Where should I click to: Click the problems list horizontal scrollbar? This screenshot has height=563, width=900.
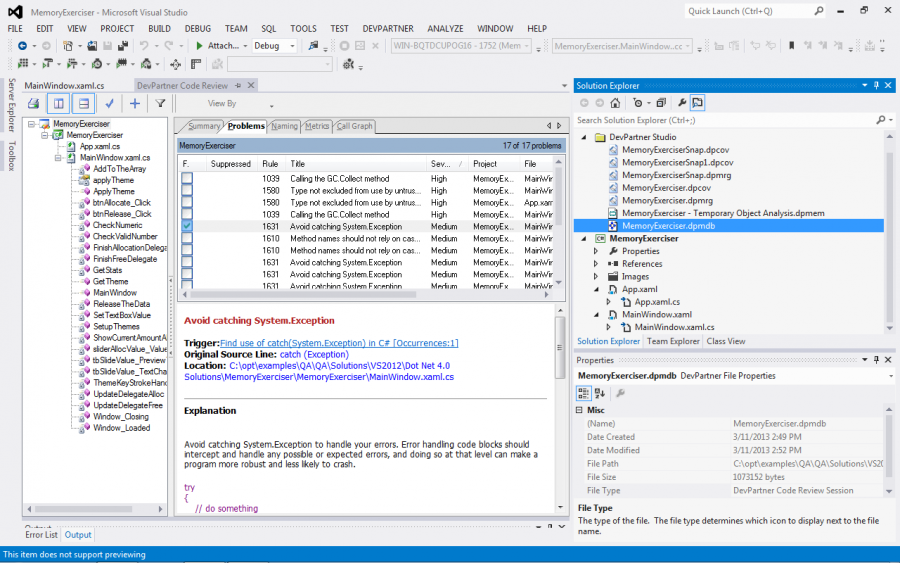[x=303, y=294]
